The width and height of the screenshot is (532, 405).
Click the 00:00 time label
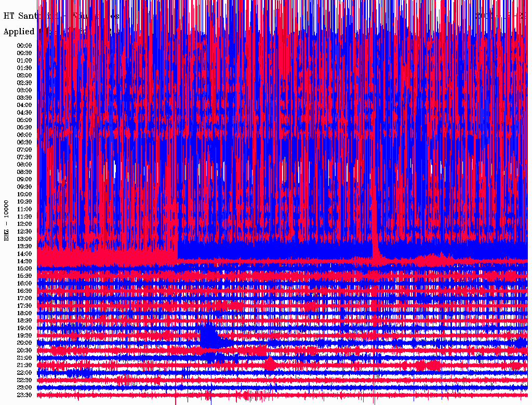coord(24,46)
